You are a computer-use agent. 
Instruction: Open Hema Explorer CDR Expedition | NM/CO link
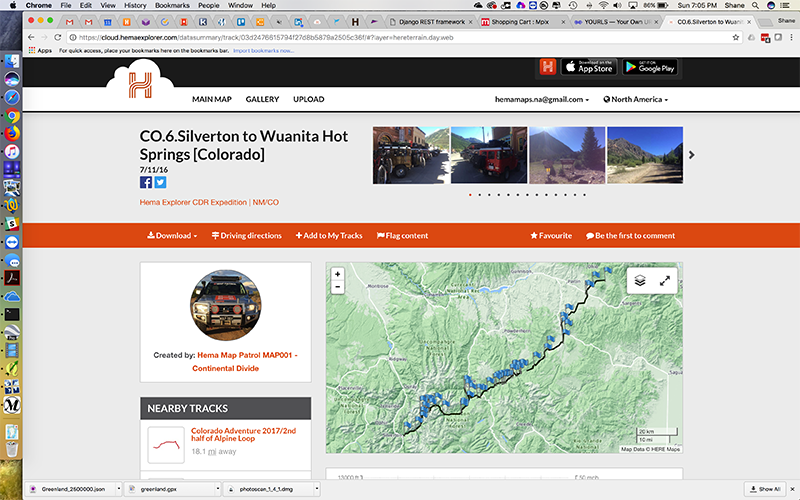click(x=209, y=202)
